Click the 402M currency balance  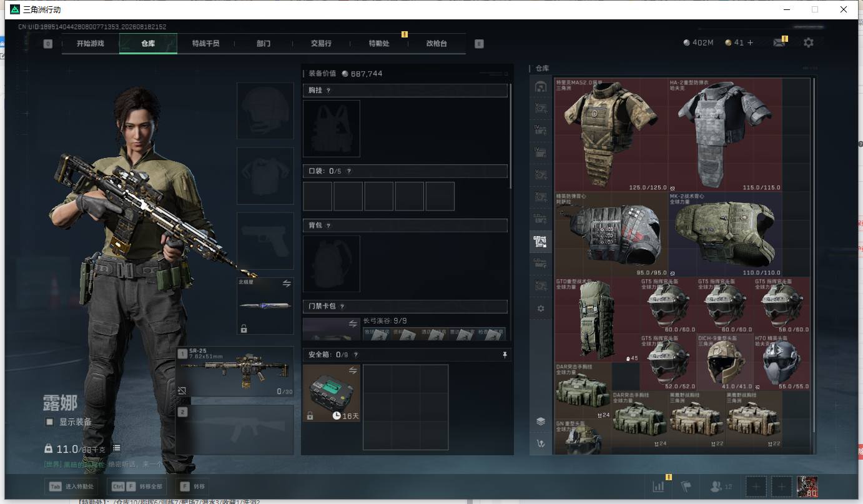click(x=698, y=42)
